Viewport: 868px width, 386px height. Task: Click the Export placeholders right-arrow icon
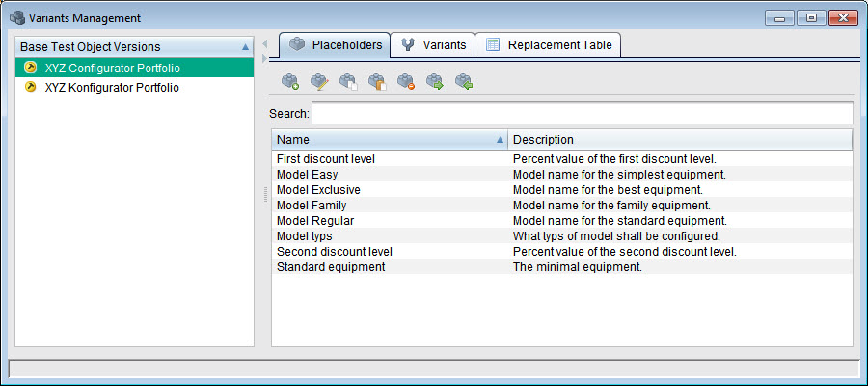[435, 82]
